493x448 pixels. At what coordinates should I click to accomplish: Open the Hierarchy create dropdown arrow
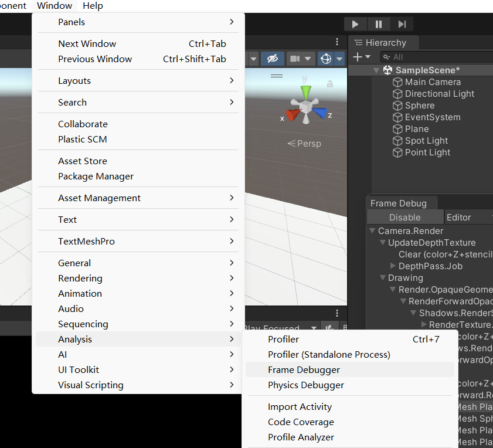point(368,57)
